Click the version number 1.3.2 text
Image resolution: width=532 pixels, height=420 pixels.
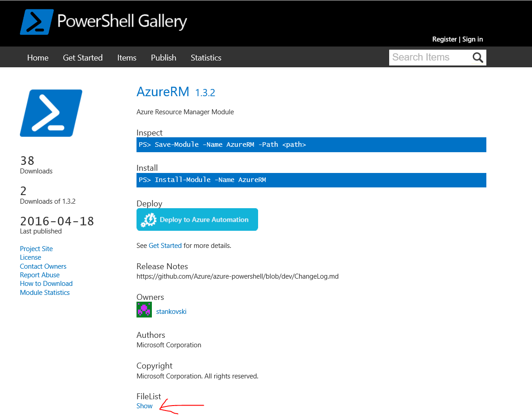coord(205,93)
